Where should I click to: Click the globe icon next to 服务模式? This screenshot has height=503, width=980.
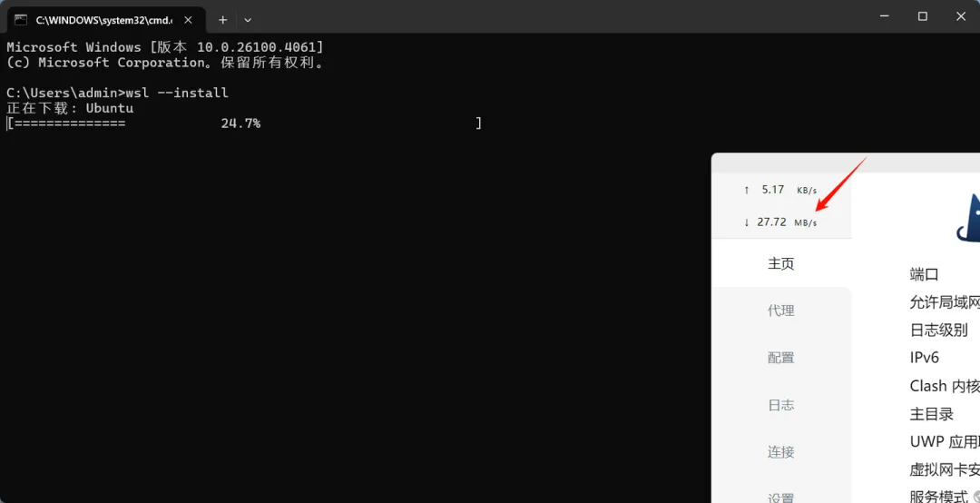[x=976, y=497]
